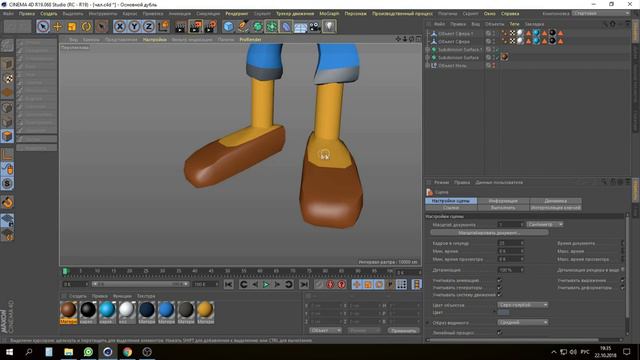This screenshot has height=360, width=640.
Task: Toggle the Z axis lock
Action: pos(149,27)
